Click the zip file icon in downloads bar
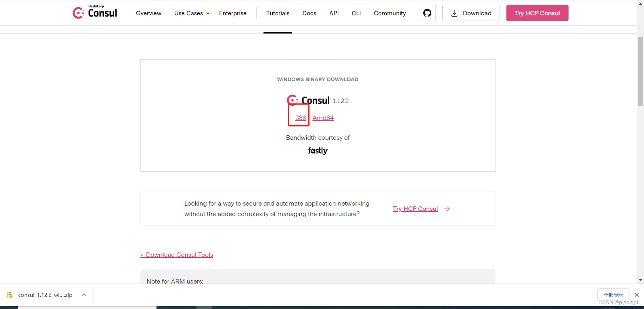644x309 pixels. (10, 295)
